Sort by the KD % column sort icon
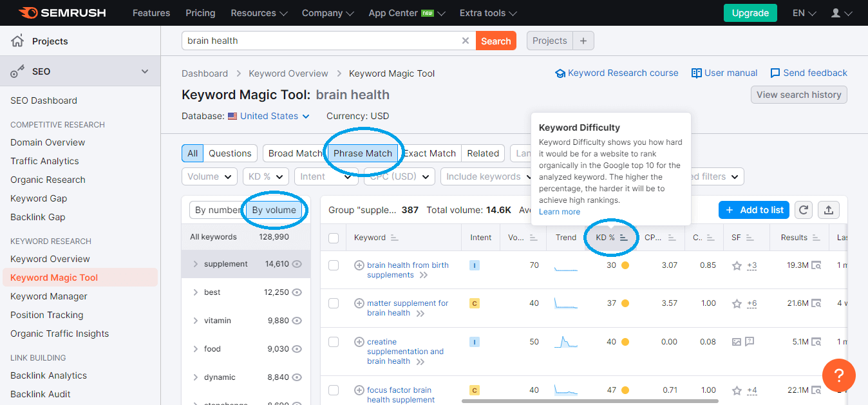Image resolution: width=868 pixels, height=405 pixels. click(x=623, y=238)
